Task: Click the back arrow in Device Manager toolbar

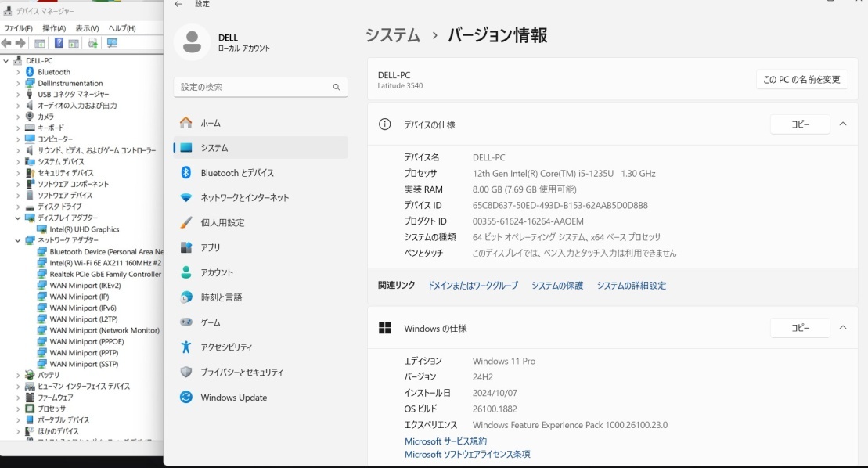Action: point(6,43)
